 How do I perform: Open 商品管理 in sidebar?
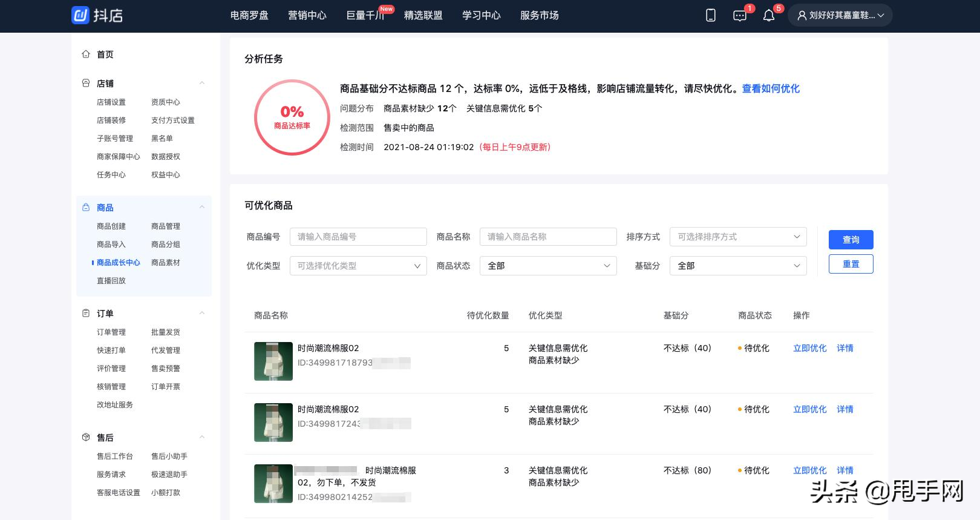(166, 226)
